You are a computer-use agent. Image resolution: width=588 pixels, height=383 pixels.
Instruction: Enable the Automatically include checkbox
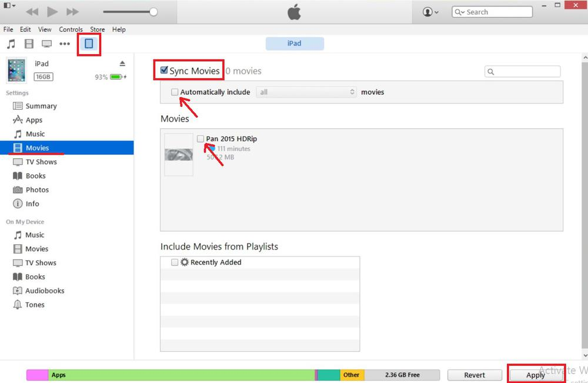coord(175,92)
